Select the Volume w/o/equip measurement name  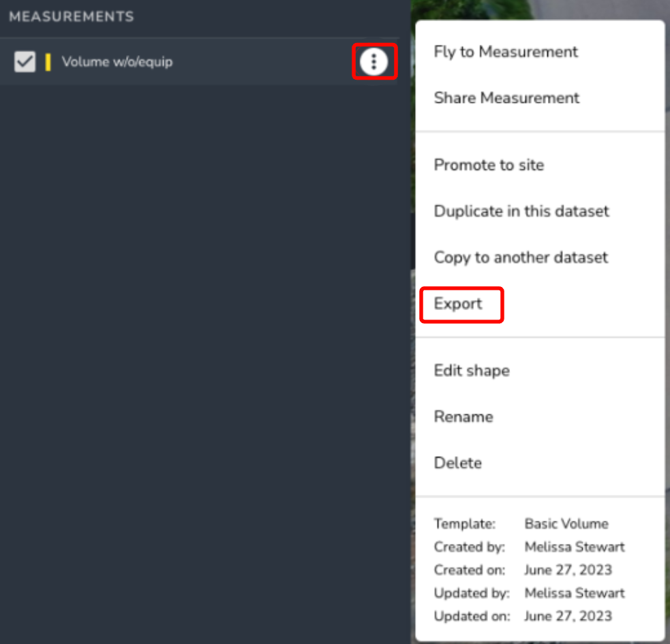point(117,61)
